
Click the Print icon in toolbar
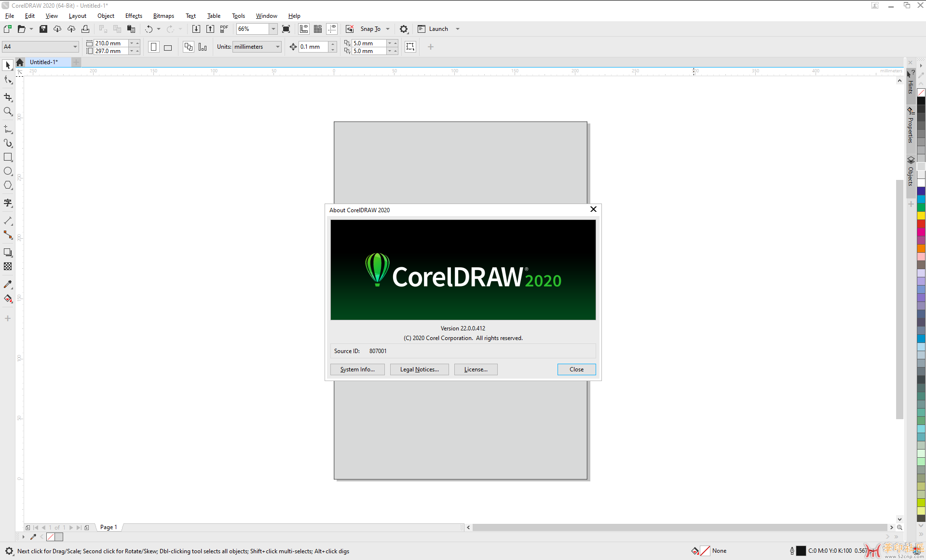coord(85,29)
